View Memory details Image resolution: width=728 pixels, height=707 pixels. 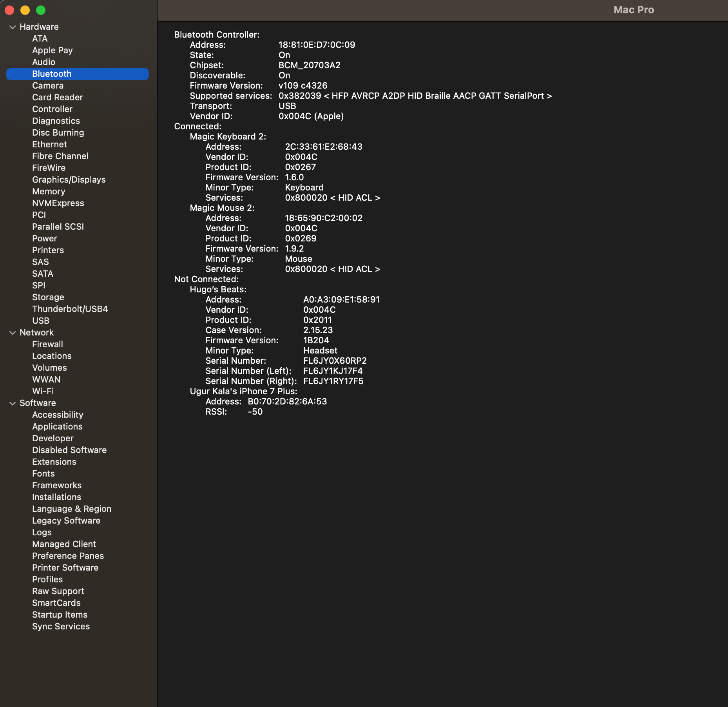(x=49, y=191)
